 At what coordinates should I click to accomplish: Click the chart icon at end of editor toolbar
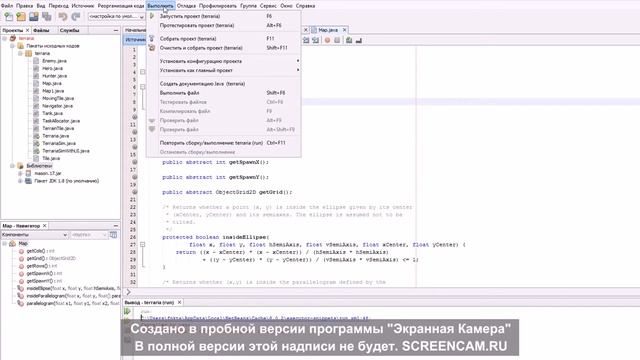(x=359, y=40)
